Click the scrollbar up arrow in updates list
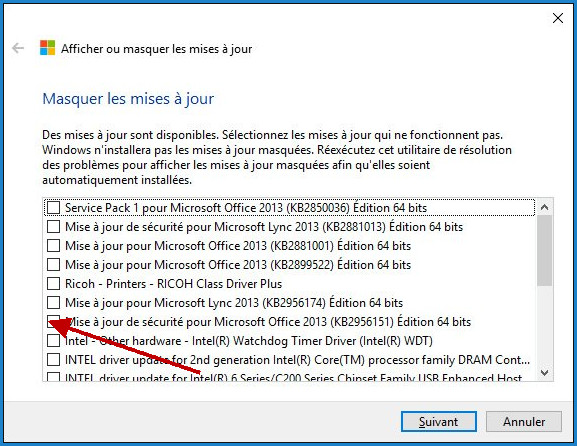Image resolution: width=577 pixels, height=446 pixels. point(545,207)
